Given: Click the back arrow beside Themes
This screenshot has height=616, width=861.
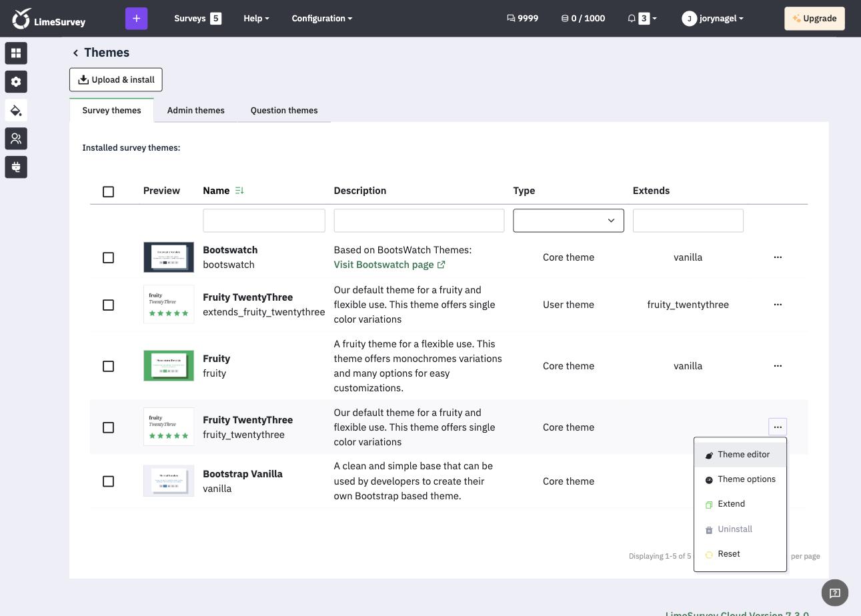Looking at the screenshot, I should [x=75, y=53].
